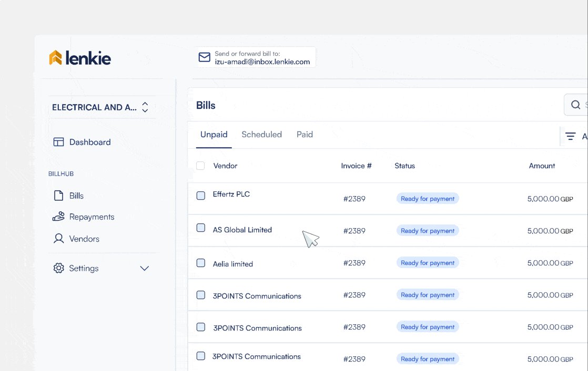
Task: Select the Aelia limited checkbox
Action: pyautogui.click(x=200, y=263)
